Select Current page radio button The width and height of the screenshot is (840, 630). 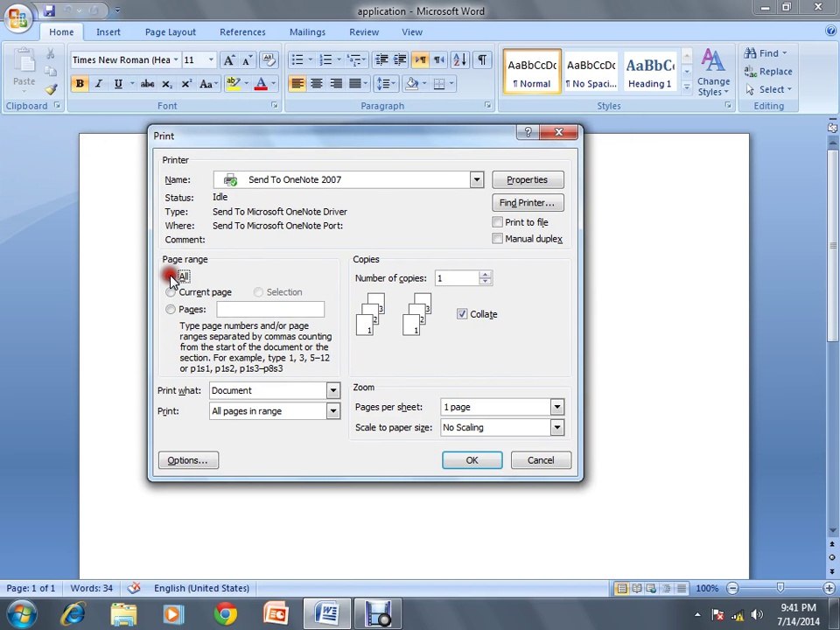click(x=171, y=292)
